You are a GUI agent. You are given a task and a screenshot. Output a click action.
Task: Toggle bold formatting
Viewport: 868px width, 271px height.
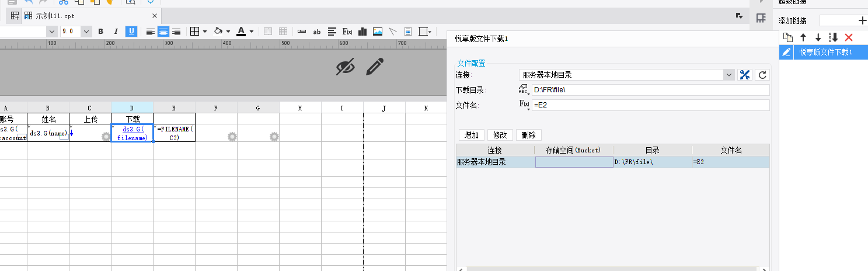pyautogui.click(x=100, y=32)
